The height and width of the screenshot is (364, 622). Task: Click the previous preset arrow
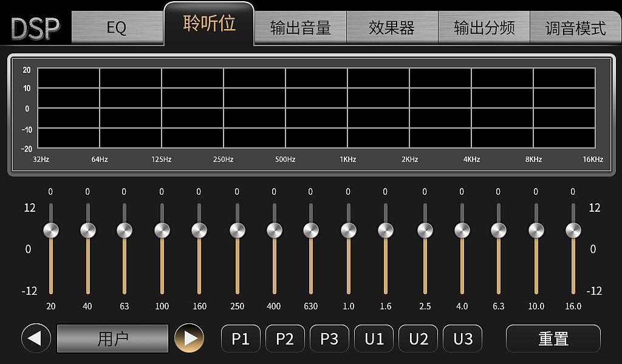[x=36, y=339]
